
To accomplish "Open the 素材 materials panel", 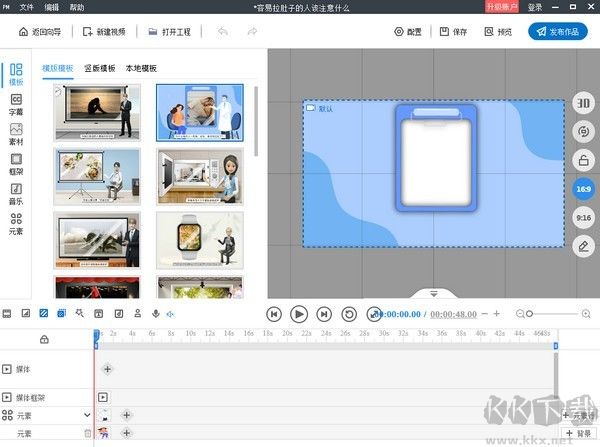I will click(x=16, y=134).
